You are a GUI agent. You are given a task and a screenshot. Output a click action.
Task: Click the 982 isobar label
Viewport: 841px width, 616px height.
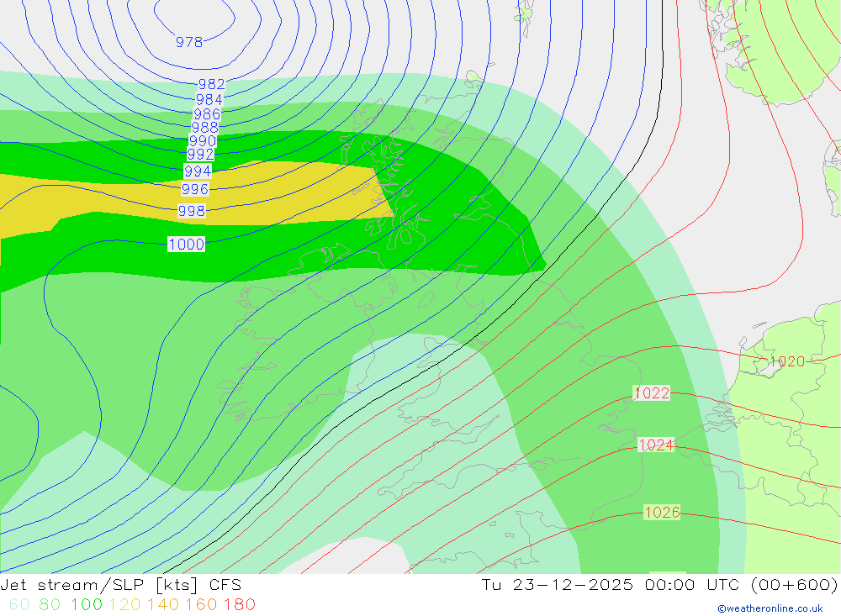(211, 84)
